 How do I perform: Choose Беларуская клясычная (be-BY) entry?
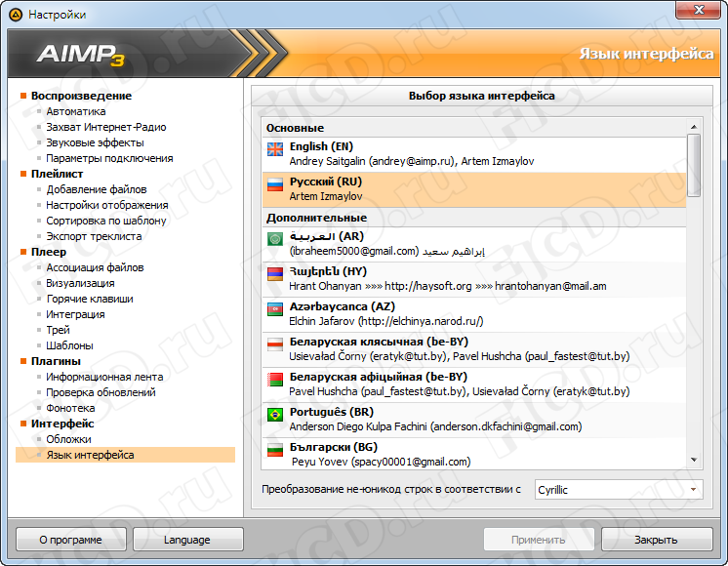point(474,349)
